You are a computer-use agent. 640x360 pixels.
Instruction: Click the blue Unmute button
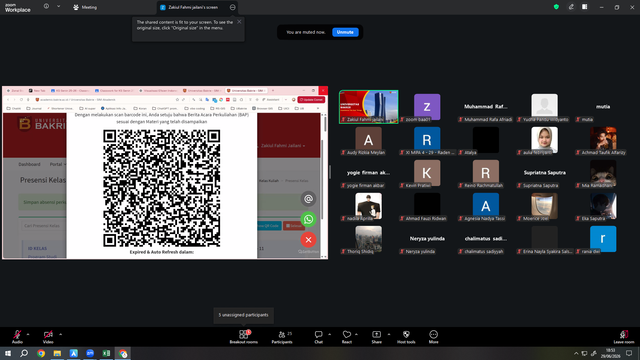[x=345, y=32]
